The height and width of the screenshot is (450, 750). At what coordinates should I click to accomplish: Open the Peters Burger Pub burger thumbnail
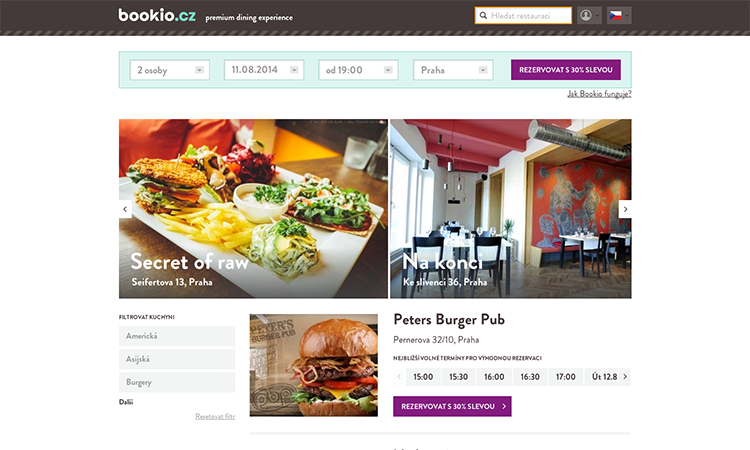click(x=314, y=365)
